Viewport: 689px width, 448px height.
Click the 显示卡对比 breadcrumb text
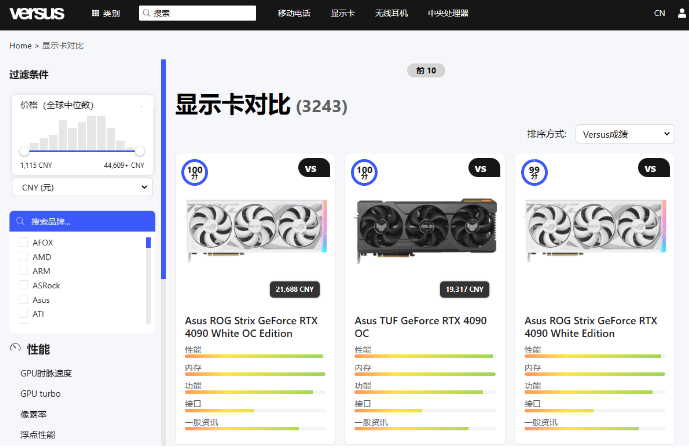(x=62, y=45)
